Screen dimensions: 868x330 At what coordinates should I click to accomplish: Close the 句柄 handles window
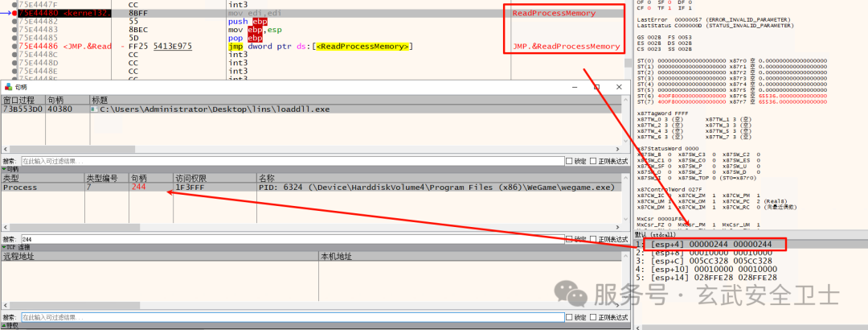coord(620,85)
